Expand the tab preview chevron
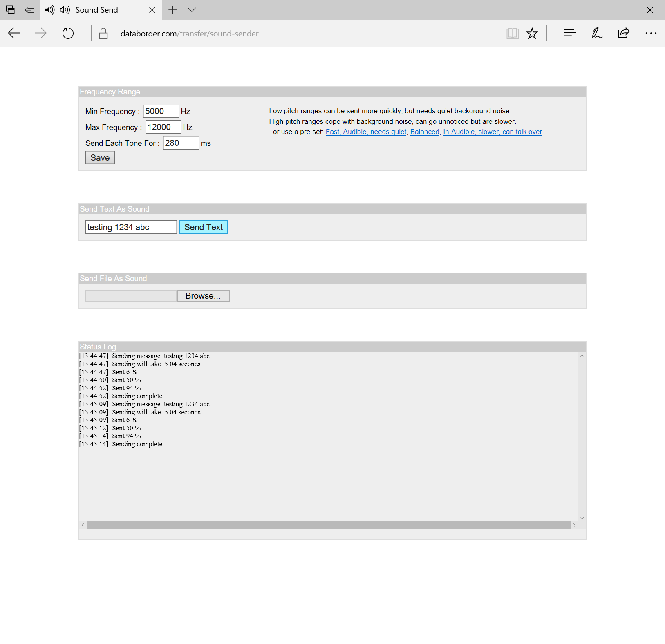665x644 pixels. click(x=192, y=10)
